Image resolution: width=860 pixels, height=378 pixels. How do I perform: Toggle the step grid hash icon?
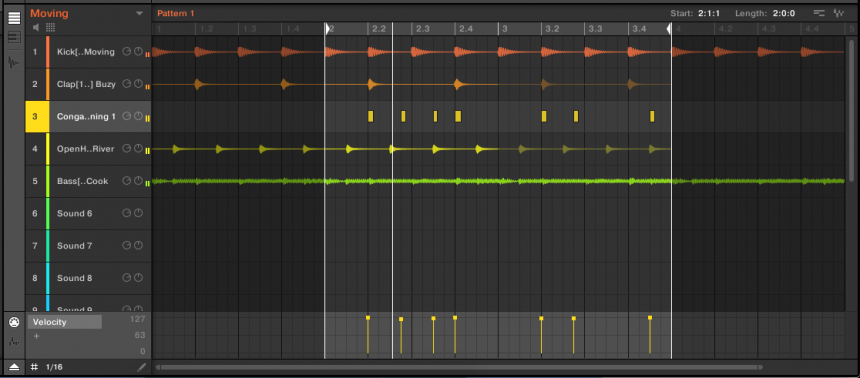(x=34, y=367)
